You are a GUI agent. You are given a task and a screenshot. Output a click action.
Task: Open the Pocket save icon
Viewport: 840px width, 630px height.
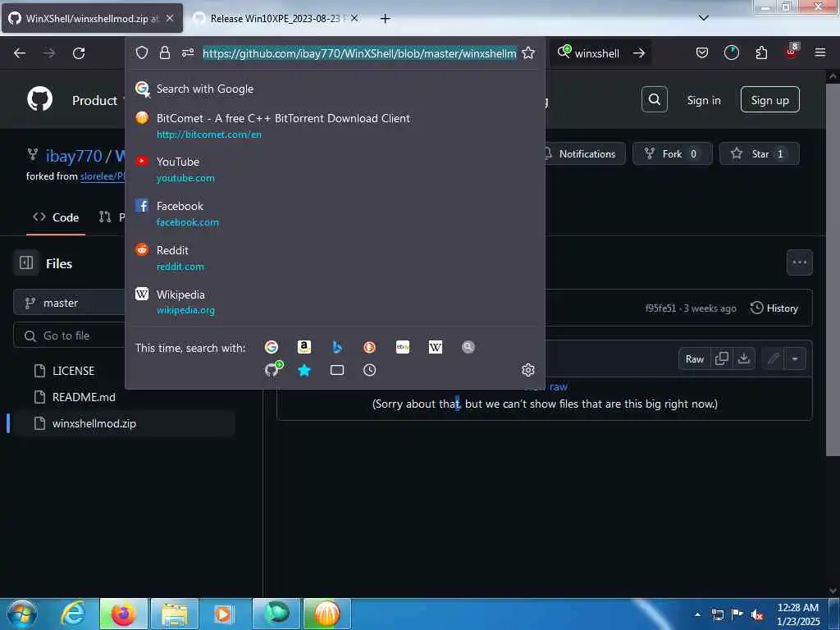coord(702,52)
